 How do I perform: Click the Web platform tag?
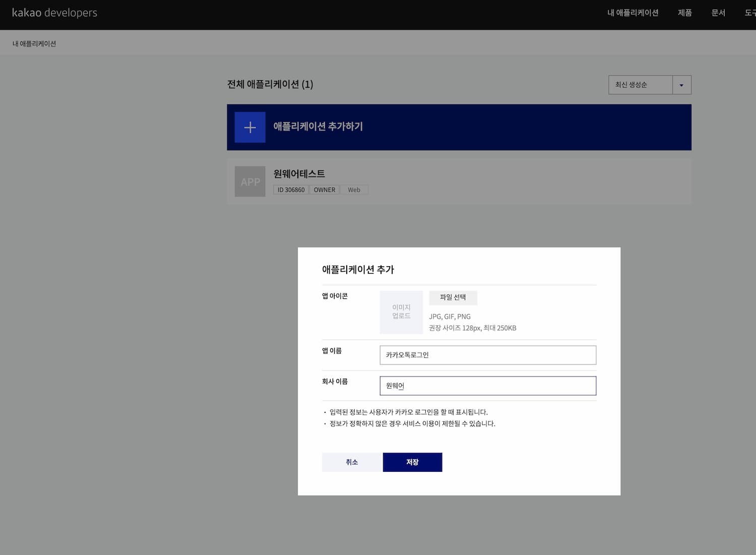pyautogui.click(x=354, y=190)
